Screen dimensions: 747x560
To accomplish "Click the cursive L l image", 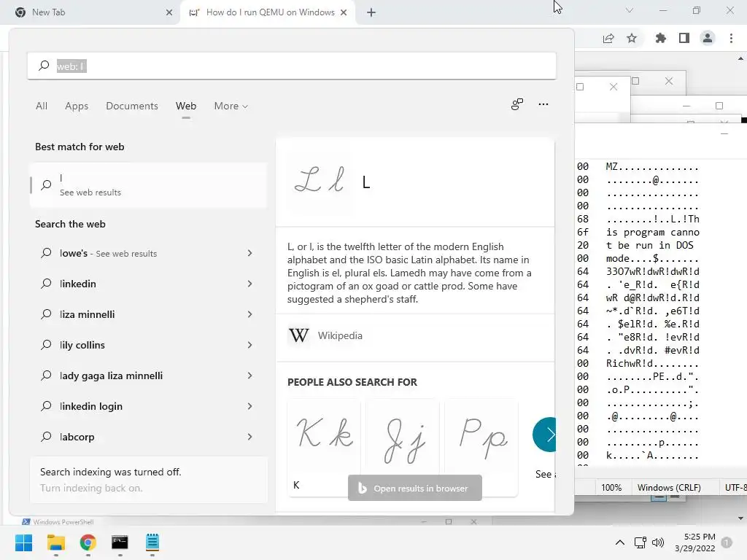I will pyautogui.click(x=320, y=180).
